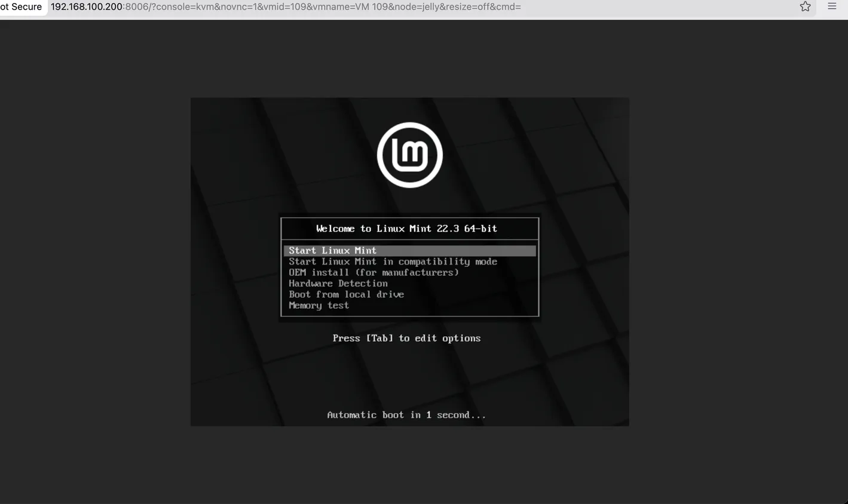Click the Welcome to Linux Mint 22.3 title
848x504 pixels.
click(x=406, y=229)
